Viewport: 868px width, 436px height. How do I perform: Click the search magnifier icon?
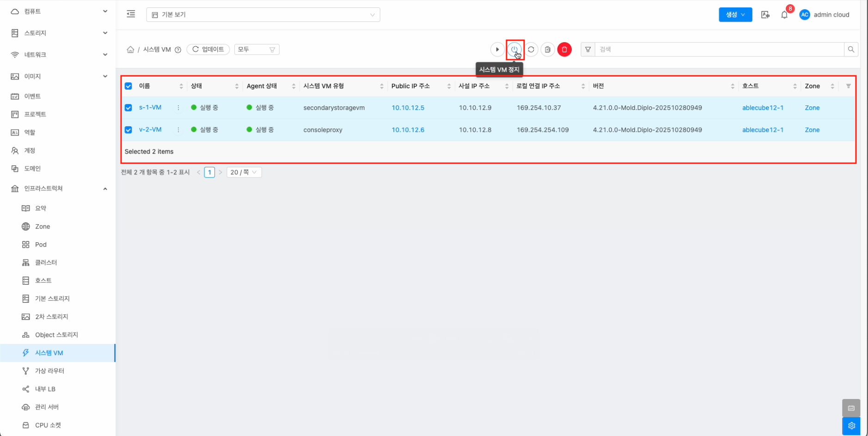(x=851, y=49)
